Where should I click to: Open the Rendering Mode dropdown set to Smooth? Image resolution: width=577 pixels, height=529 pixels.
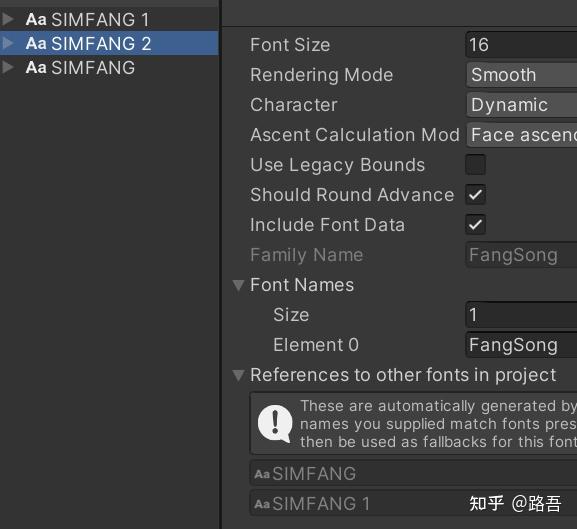(522, 75)
